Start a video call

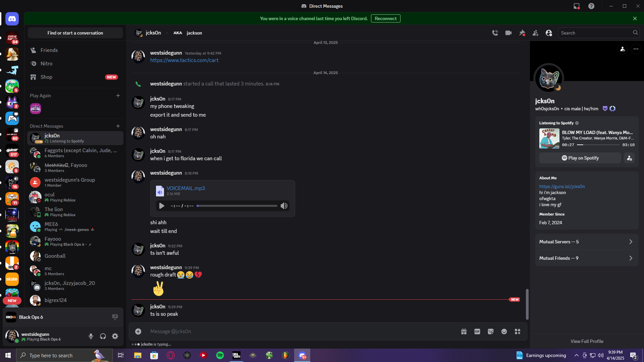[x=508, y=33]
